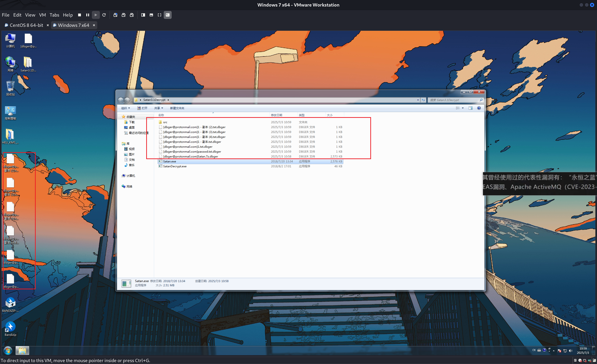This screenshot has height=364, width=597.
Task: Toggle Explorer preview pane button
Action: click(x=470, y=108)
